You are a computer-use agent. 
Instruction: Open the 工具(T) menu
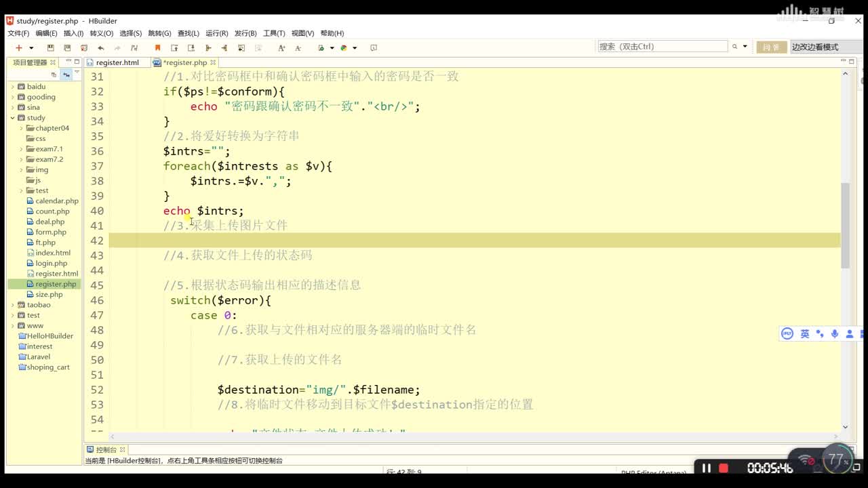point(275,33)
